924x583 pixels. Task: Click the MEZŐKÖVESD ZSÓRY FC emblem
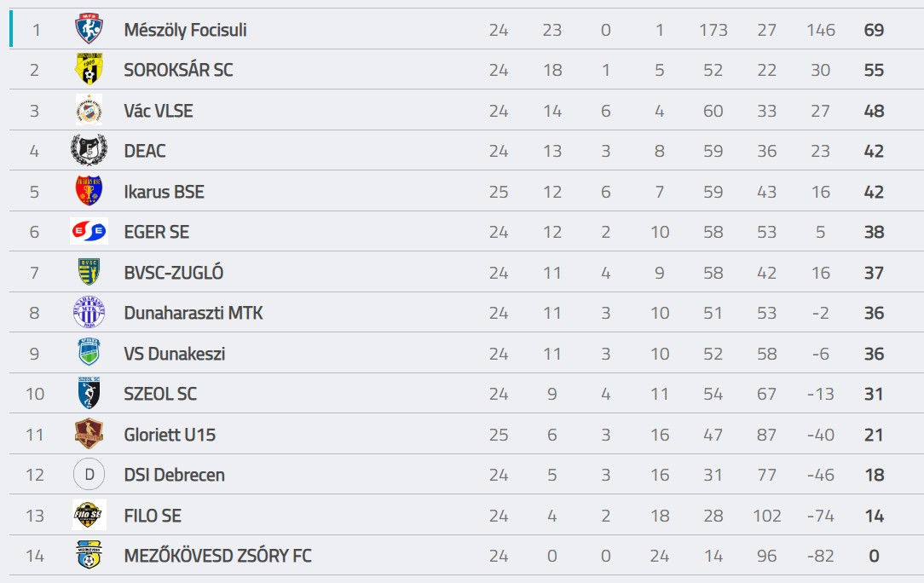pos(89,555)
